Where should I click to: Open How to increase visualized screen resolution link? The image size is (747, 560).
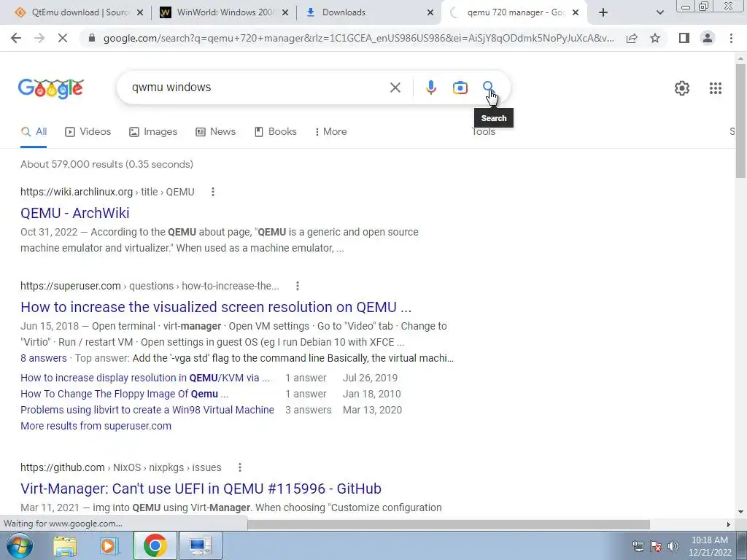coord(216,307)
